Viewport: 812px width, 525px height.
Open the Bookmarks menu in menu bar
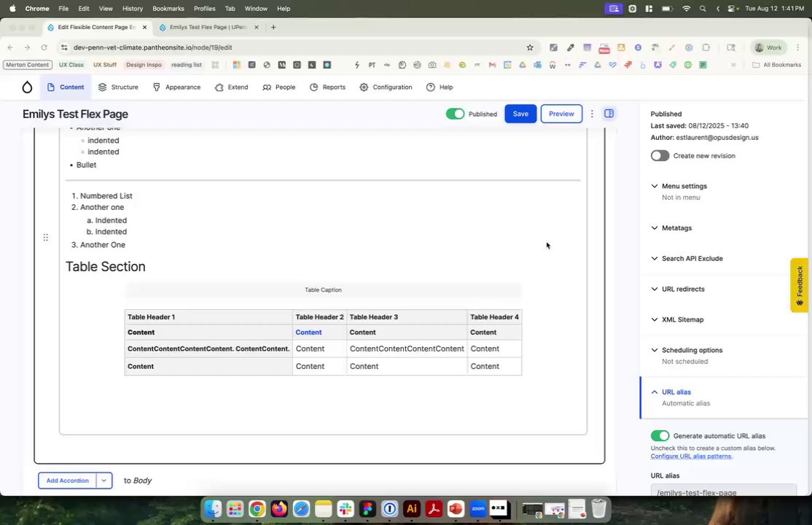click(x=168, y=8)
